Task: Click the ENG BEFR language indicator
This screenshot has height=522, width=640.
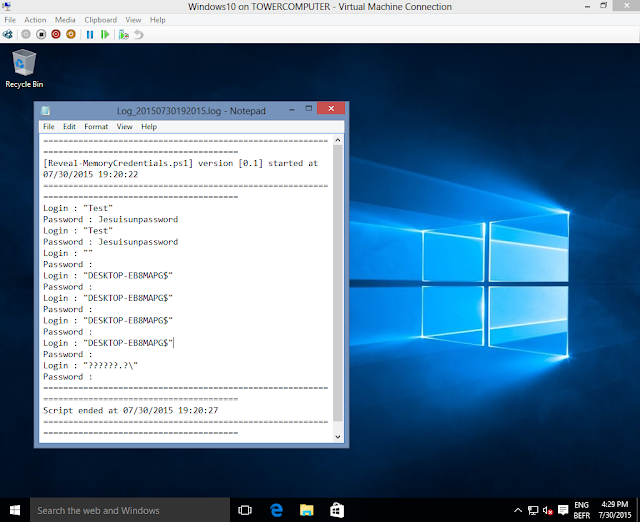Action: (582, 510)
